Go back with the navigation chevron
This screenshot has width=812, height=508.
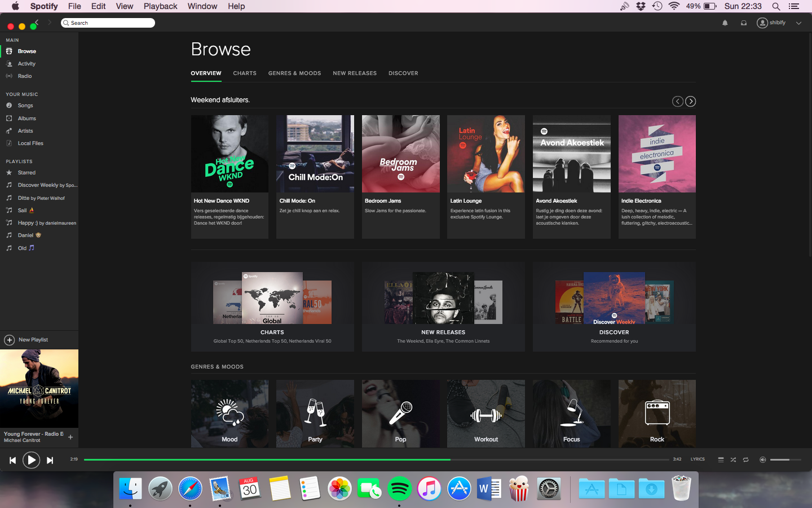click(37, 23)
